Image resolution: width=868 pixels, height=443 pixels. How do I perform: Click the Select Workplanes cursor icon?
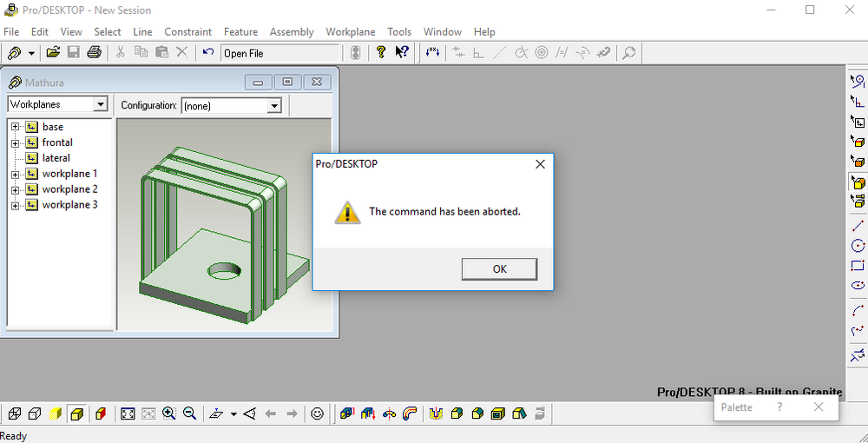point(858,122)
